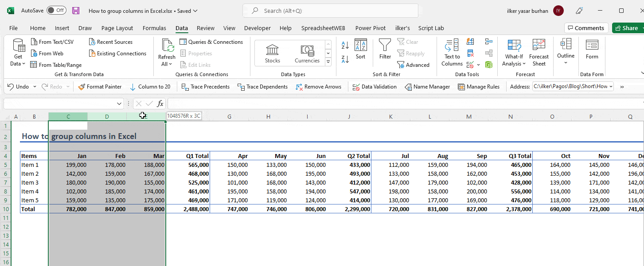Screen dimensions: 644x266
Task: Switch to the Formulas ribbon tab
Action: (x=154, y=27)
